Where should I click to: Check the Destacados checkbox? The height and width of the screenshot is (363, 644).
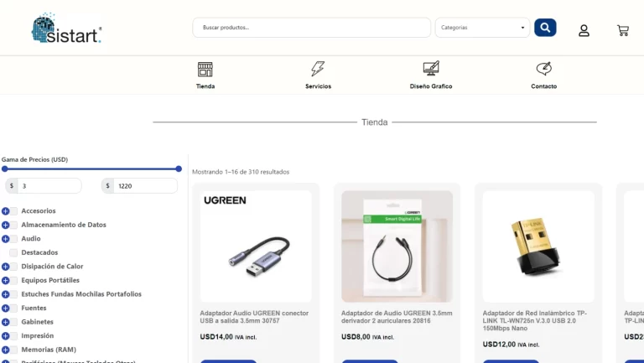coord(13,252)
